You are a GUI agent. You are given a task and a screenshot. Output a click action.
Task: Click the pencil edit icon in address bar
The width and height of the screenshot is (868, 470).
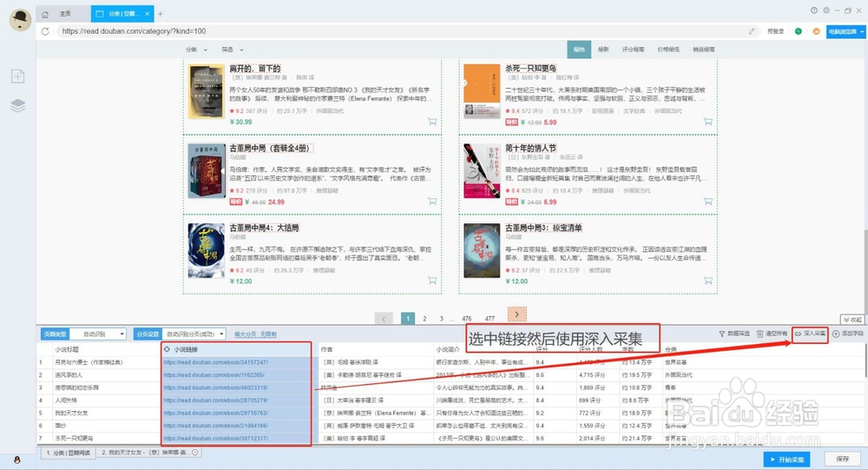coord(752,31)
